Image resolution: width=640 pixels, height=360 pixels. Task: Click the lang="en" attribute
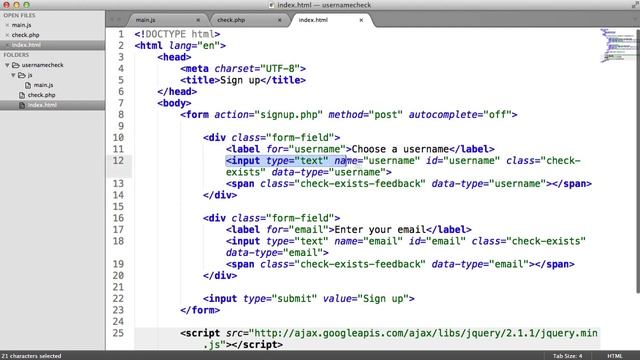(195, 46)
